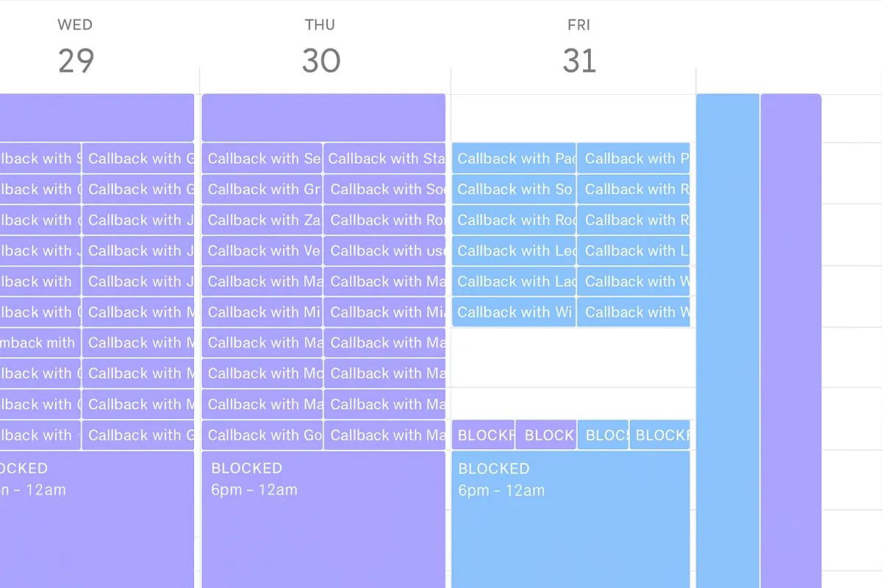The image size is (882, 588).
Task: Open Thursday's 'Callback with Sta' event
Action: point(384,158)
